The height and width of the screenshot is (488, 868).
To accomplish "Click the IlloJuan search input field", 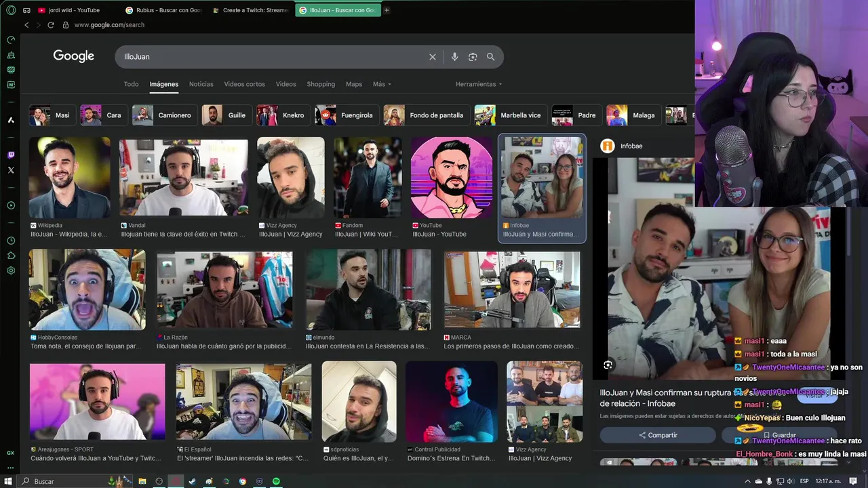I will tap(271, 57).
